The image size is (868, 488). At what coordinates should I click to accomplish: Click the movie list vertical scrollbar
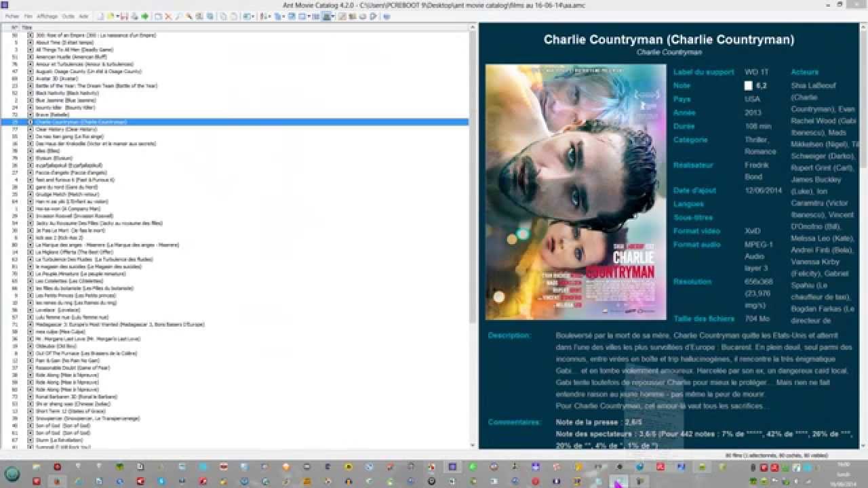[473, 236]
